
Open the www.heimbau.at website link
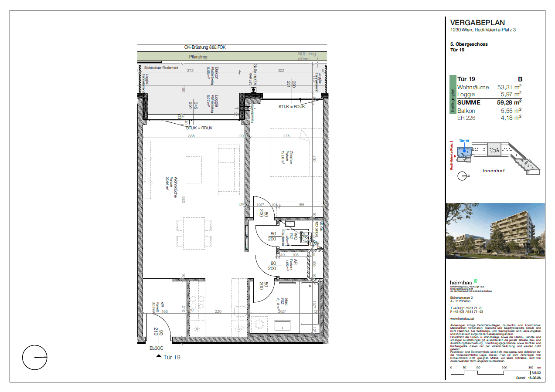[x=462, y=318]
